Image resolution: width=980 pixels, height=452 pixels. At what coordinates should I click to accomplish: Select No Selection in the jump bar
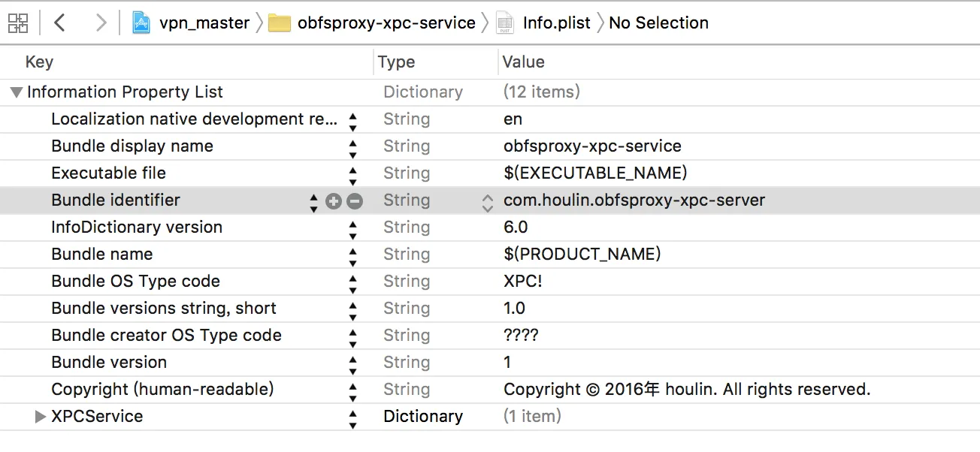click(658, 23)
